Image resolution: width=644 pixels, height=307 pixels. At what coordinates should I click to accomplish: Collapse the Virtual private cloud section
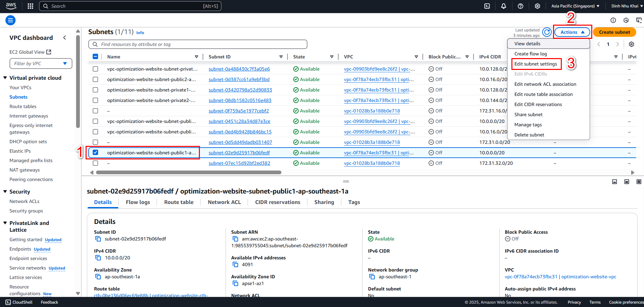pos(5,78)
